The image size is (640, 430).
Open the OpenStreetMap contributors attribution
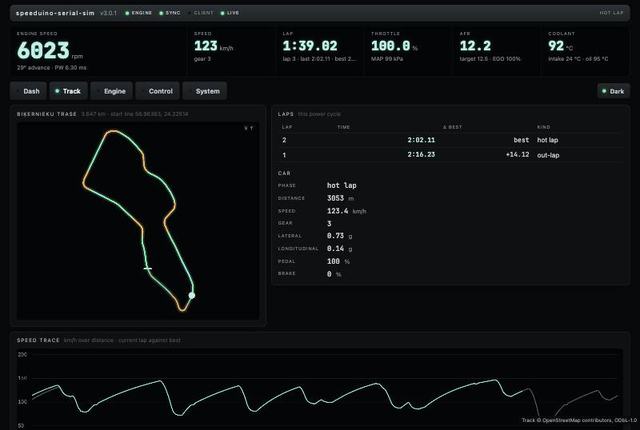[579, 420]
